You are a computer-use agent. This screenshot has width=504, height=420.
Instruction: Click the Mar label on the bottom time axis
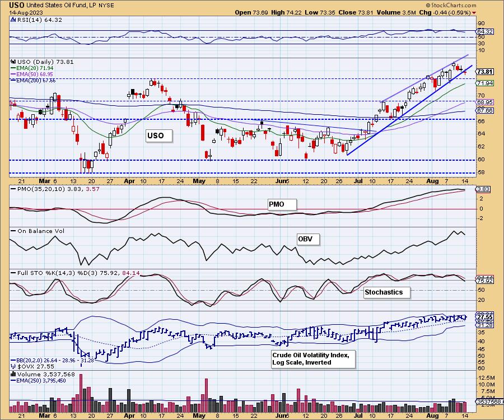(x=44, y=416)
